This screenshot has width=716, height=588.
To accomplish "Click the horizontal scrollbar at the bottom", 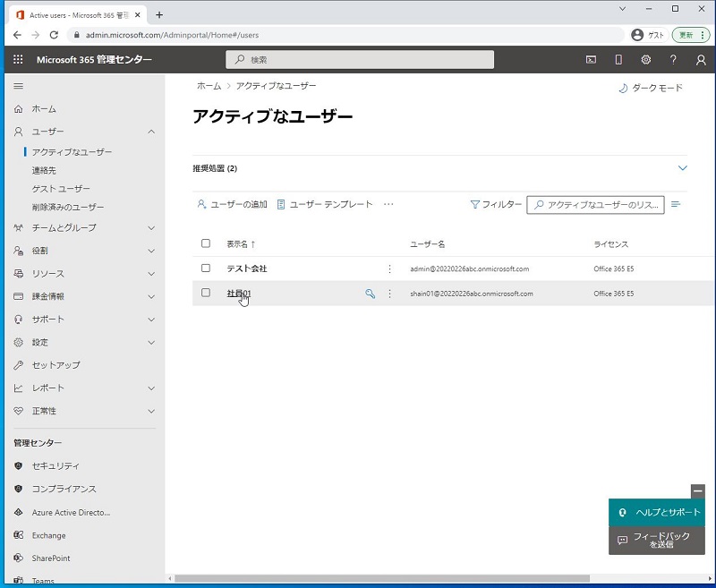I will (382, 578).
